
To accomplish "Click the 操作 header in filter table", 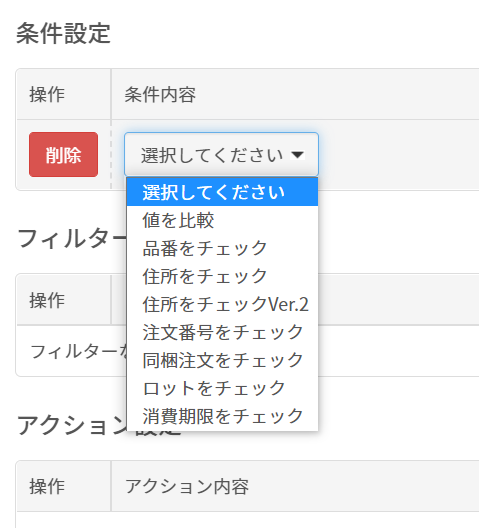I will point(47,300).
